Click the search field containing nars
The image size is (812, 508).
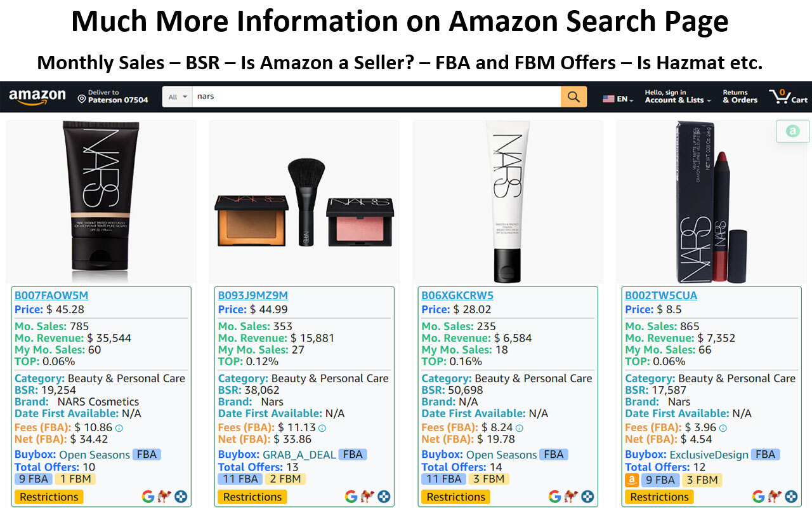coord(377,97)
